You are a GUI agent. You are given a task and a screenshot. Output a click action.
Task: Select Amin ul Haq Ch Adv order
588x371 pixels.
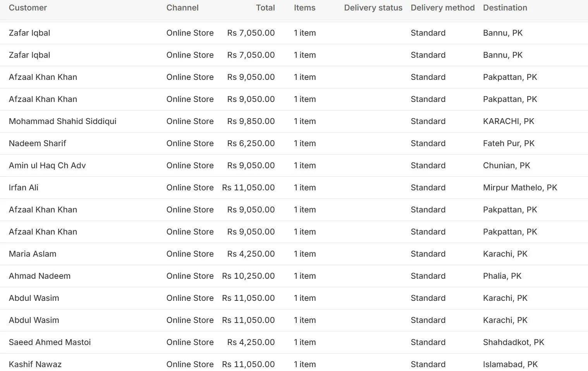click(x=47, y=166)
